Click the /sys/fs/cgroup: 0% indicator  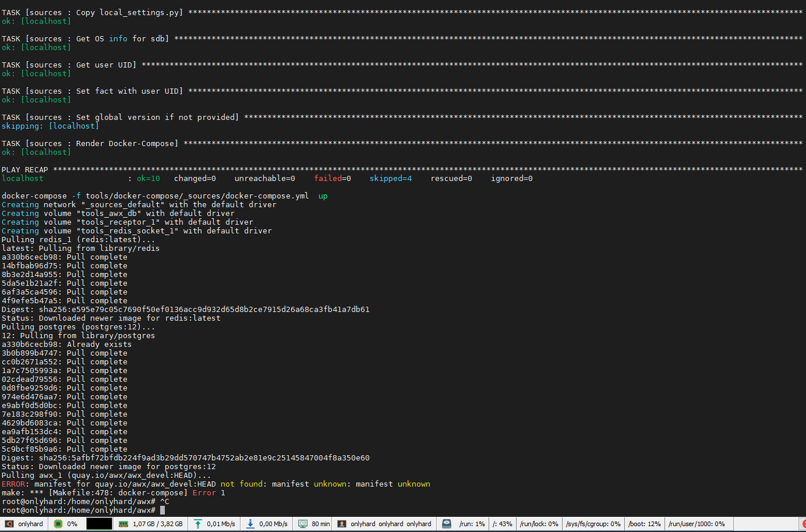click(593, 524)
